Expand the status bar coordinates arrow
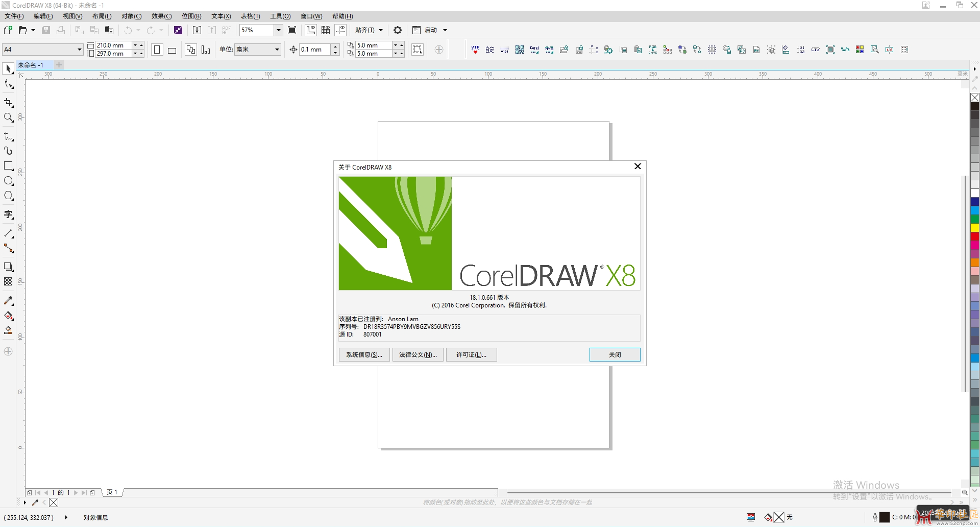 (66, 517)
